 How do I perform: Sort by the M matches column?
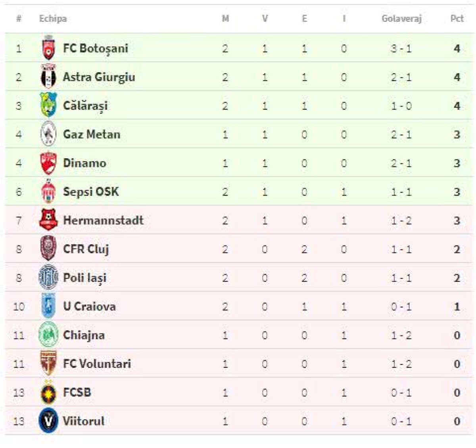pyautogui.click(x=225, y=18)
